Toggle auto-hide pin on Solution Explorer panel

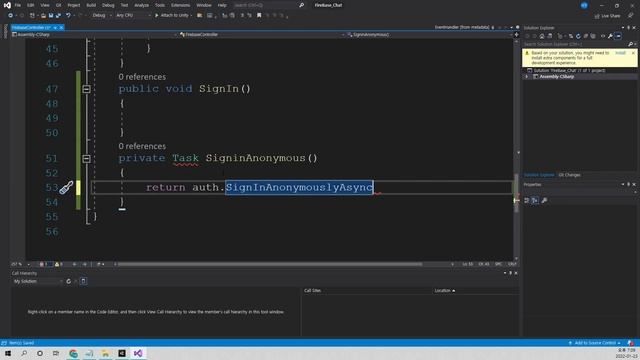click(x=629, y=28)
